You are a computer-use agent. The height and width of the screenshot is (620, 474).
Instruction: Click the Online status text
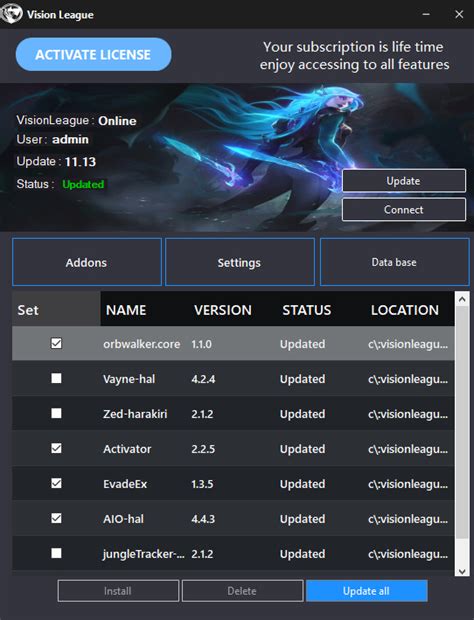click(x=117, y=121)
